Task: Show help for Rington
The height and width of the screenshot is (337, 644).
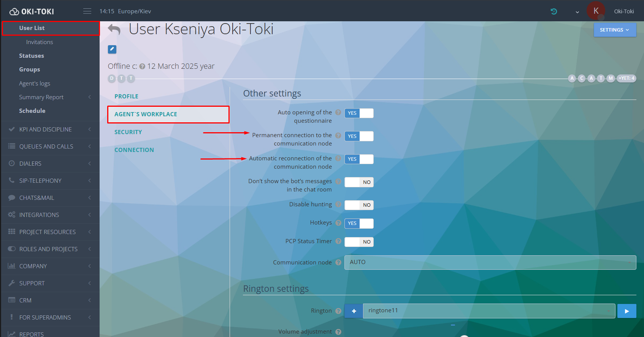Action: tap(338, 311)
